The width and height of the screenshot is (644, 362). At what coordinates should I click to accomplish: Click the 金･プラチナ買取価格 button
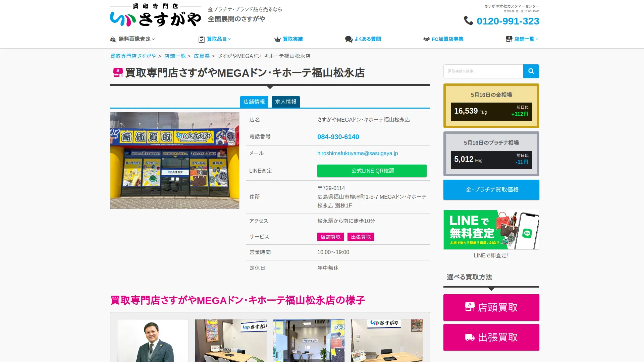click(491, 190)
